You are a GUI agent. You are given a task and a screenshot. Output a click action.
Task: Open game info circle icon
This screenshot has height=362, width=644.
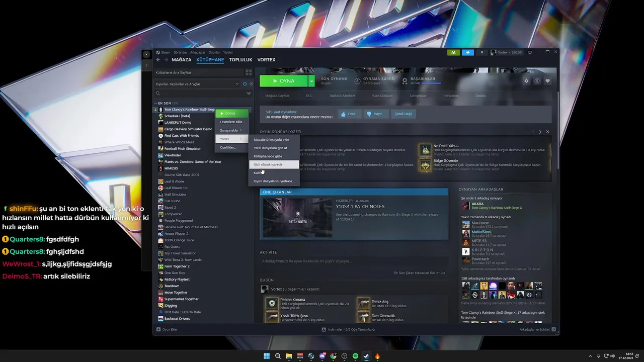(x=537, y=81)
